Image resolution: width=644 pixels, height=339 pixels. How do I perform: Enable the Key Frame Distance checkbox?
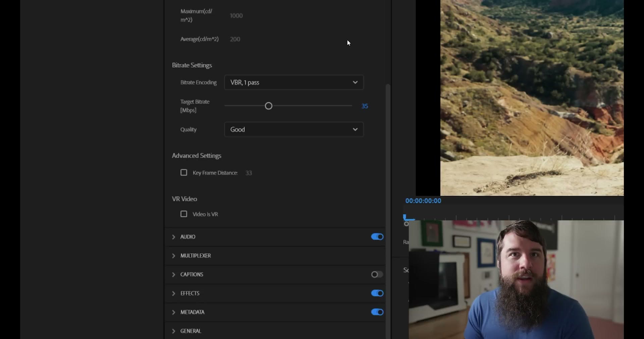pos(184,173)
